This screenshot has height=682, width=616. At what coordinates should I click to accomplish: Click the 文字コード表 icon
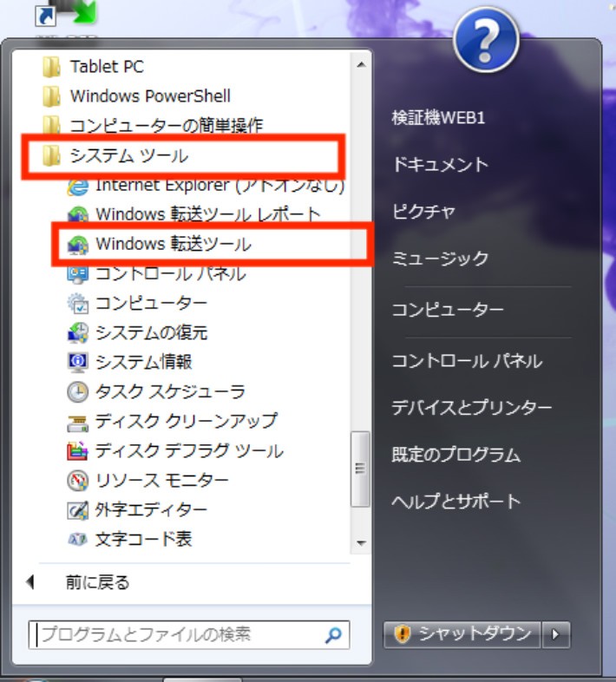click(x=78, y=540)
